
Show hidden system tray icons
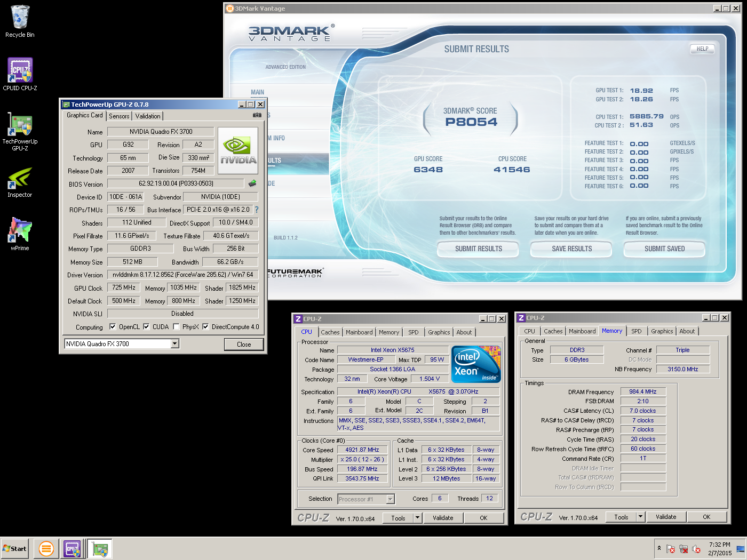[x=659, y=548]
